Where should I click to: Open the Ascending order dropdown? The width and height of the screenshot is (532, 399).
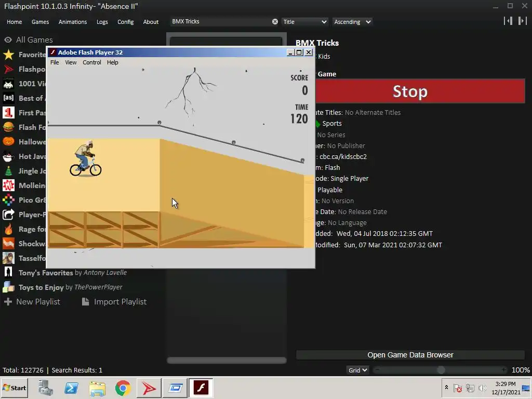point(352,22)
